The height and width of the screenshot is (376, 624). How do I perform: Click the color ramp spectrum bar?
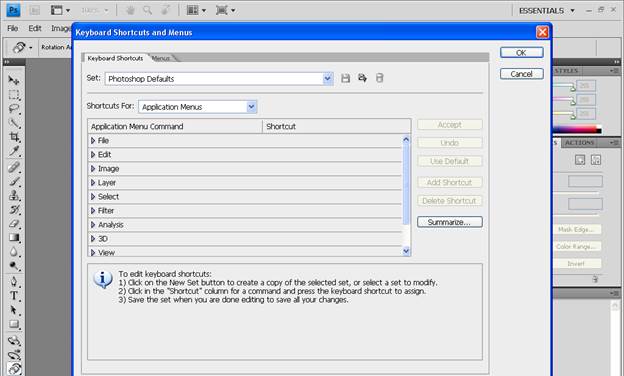point(577,129)
